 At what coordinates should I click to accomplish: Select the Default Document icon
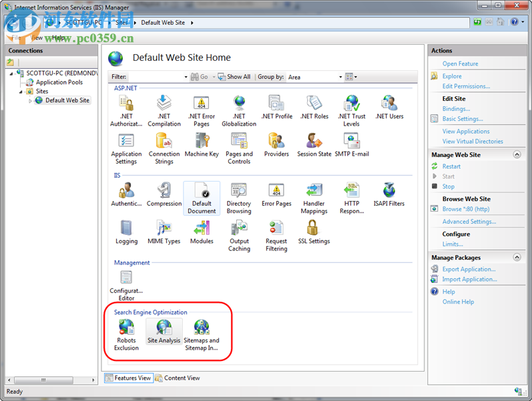click(x=202, y=198)
